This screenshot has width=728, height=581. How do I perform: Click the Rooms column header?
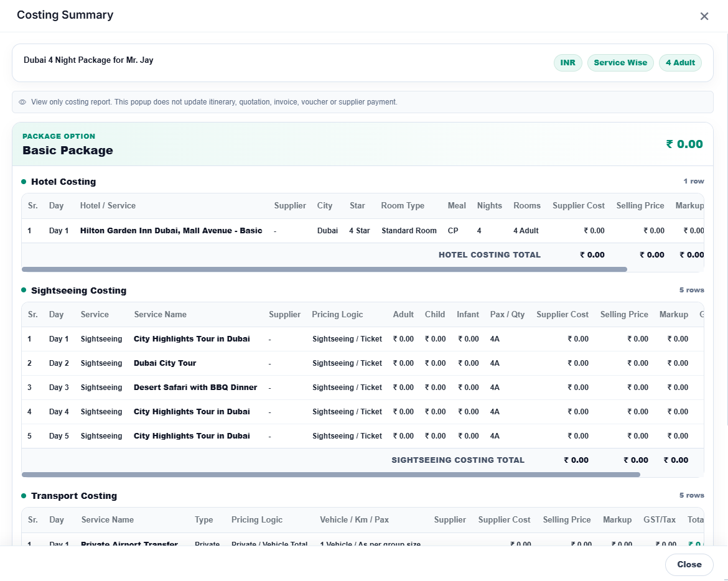[526, 205]
